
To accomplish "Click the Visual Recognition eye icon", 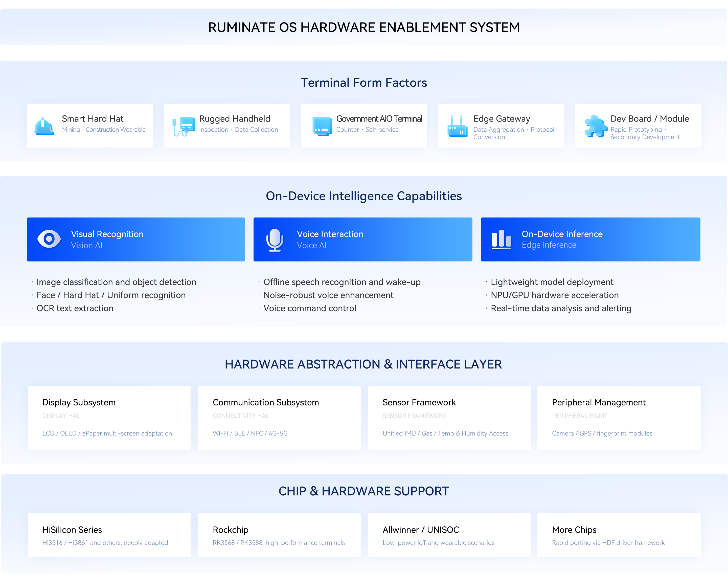I will coord(49,239).
